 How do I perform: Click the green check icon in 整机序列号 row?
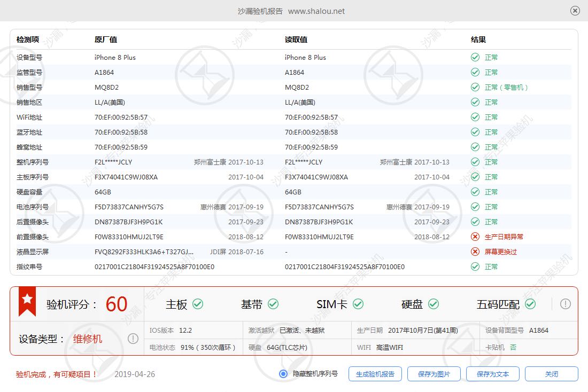pos(475,162)
